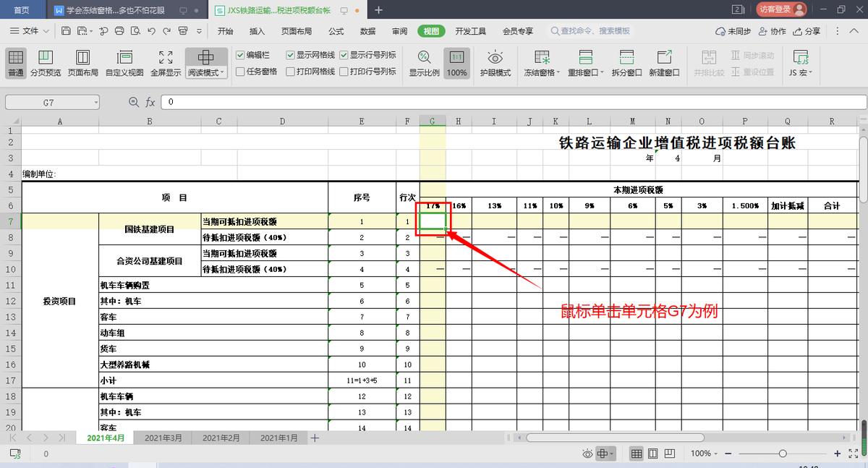Enable 打印行号列标 checkbox
Viewport: 868px width, 468px height.
point(343,68)
